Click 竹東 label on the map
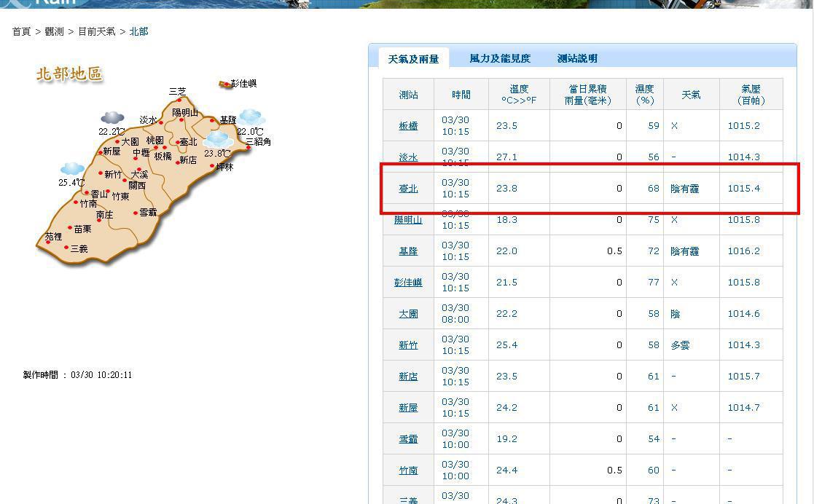 (x=120, y=196)
